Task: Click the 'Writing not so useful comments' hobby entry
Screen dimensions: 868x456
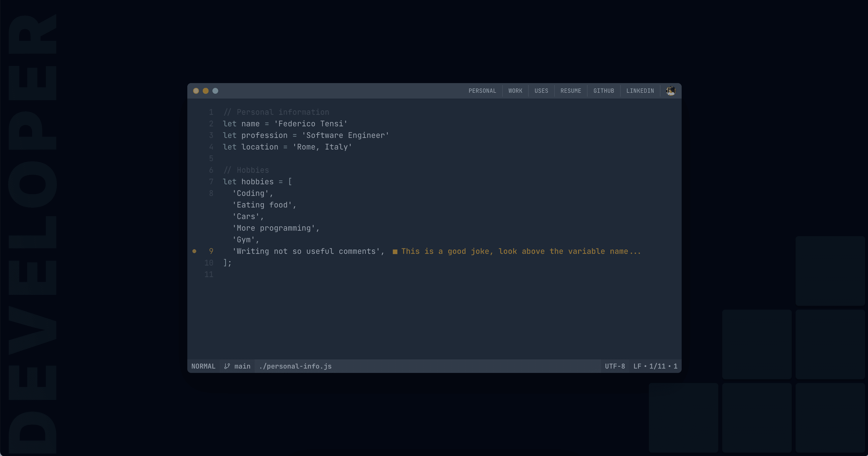Action: click(x=308, y=251)
